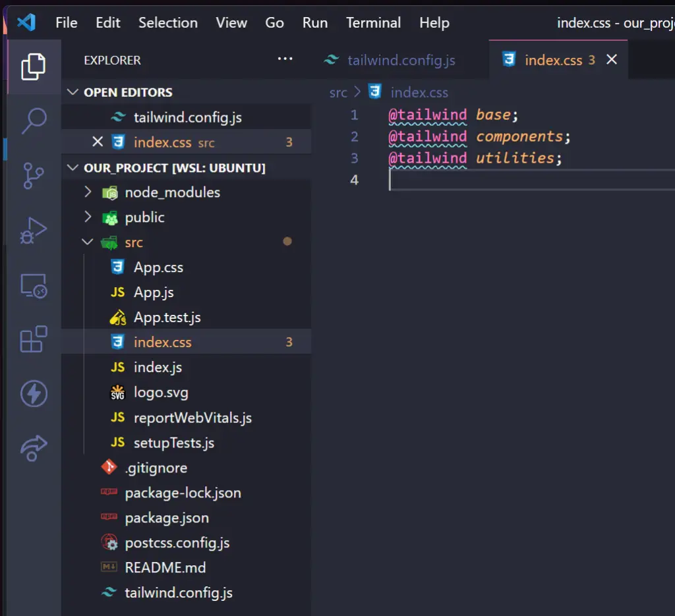The height and width of the screenshot is (616, 675).
Task: Open the Thunder Client lightning icon
Action: pos(34,393)
